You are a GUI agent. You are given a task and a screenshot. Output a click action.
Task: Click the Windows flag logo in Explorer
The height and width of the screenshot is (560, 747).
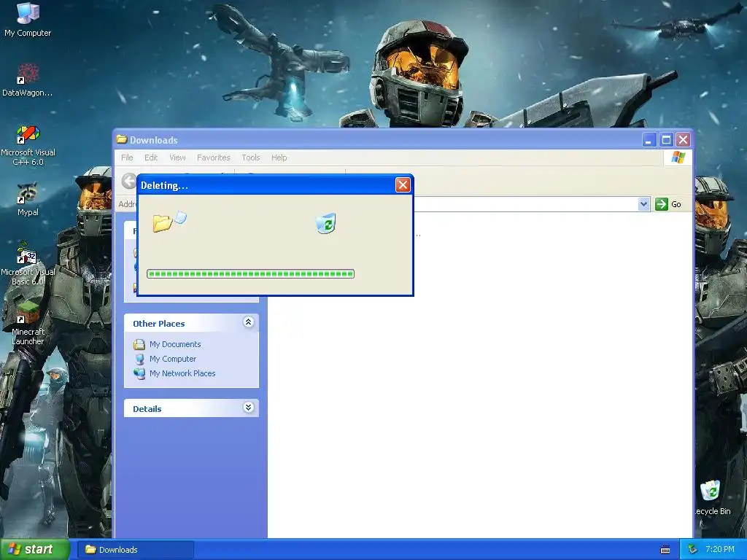678,157
